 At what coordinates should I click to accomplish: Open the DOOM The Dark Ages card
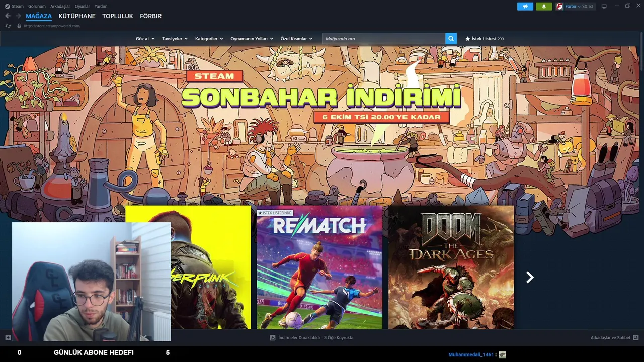[x=451, y=267]
